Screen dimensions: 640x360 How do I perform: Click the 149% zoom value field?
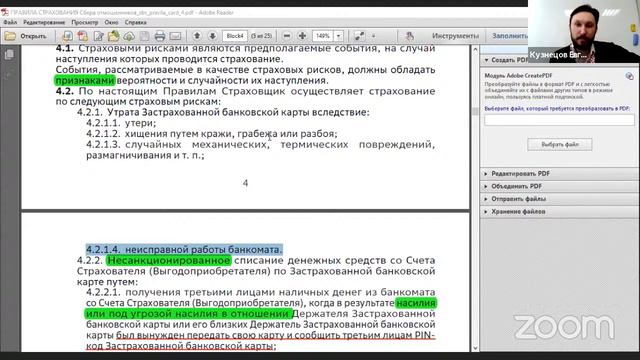pos(323,36)
